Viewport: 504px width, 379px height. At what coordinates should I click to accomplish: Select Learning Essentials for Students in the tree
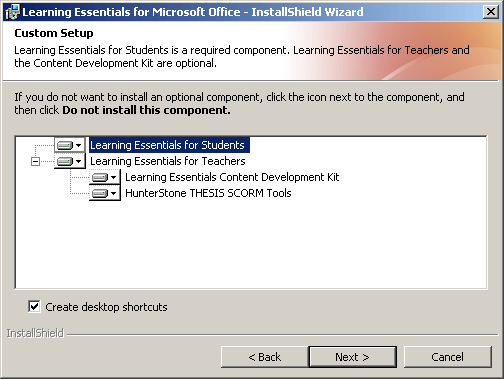click(x=167, y=145)
